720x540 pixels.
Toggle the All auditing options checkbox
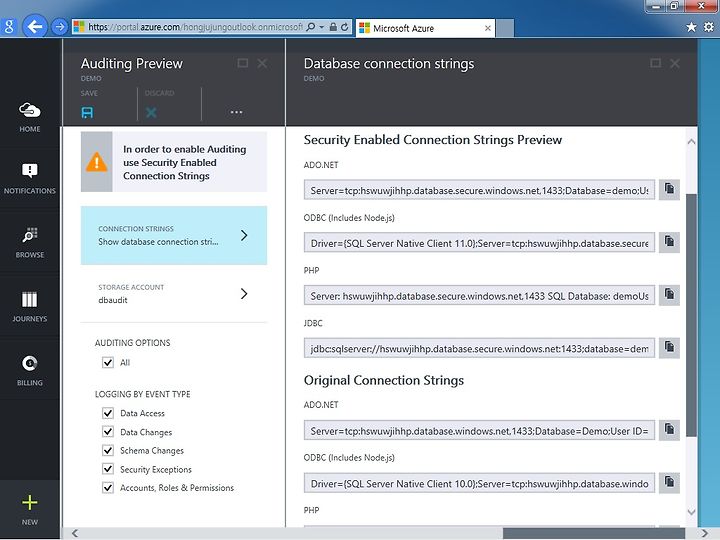108,362
